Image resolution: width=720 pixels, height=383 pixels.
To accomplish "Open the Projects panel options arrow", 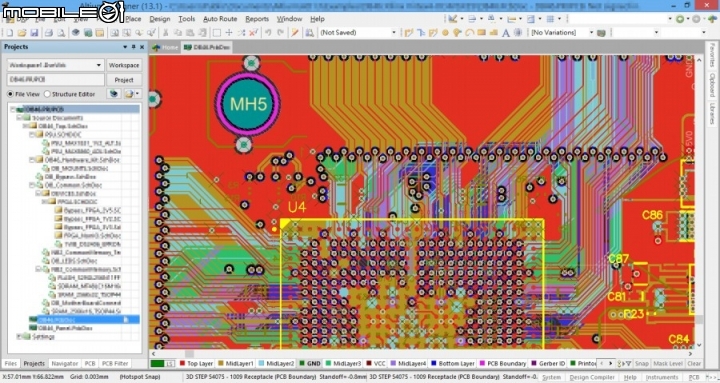I will pos(125,47).
